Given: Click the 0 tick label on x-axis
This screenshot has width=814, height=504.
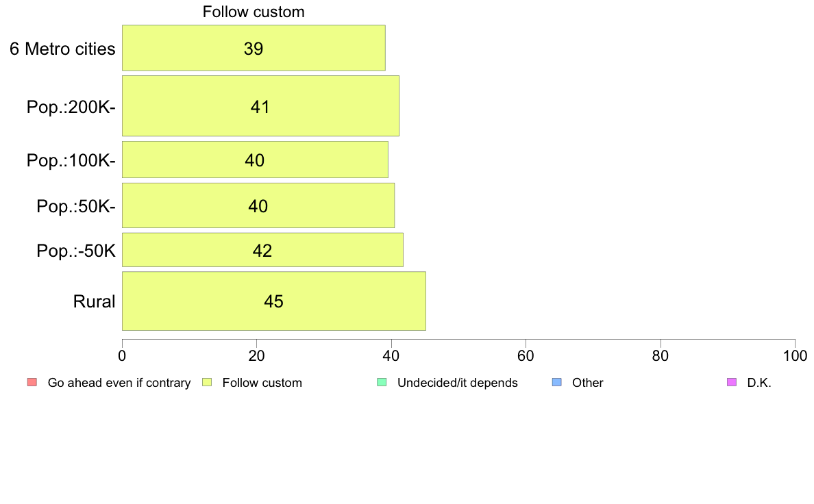Looking at the screenshot, I should (x=122, y=355).
